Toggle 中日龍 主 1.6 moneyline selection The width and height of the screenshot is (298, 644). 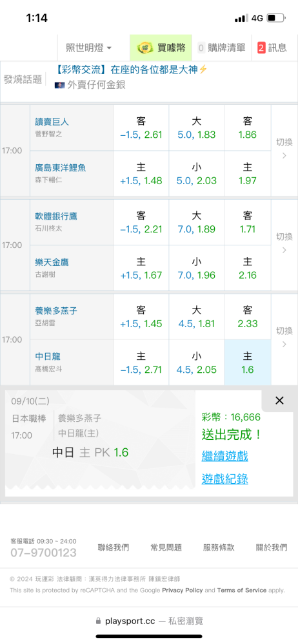coord(248,363)
